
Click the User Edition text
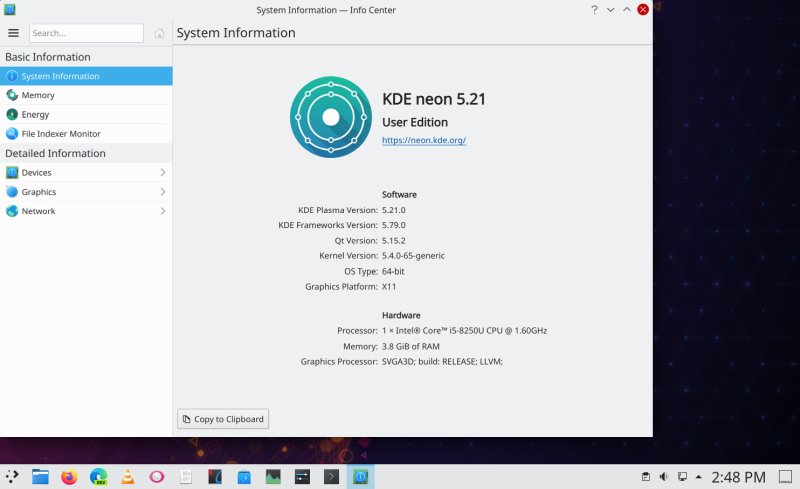click(x=415, y=122)
